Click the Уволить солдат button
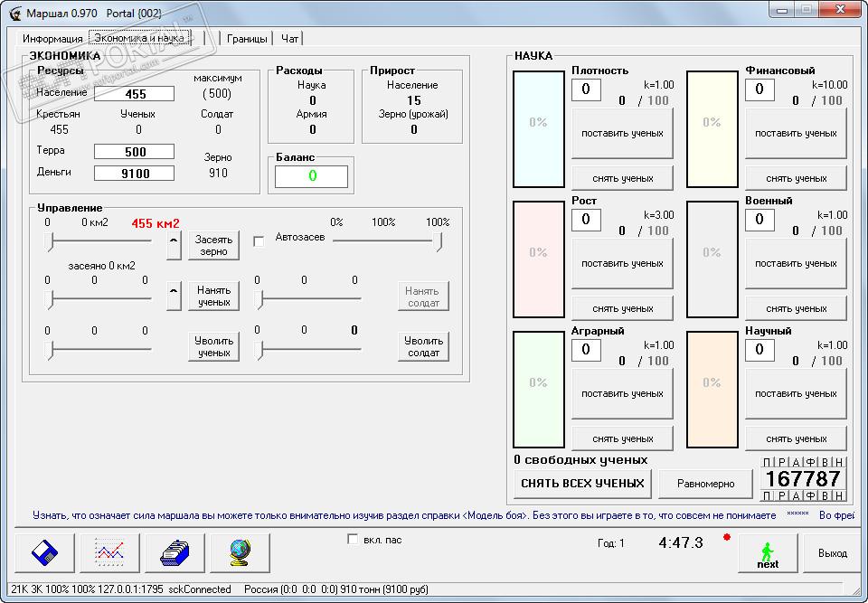Screen dimensions: 868x603 pos(423,346)
